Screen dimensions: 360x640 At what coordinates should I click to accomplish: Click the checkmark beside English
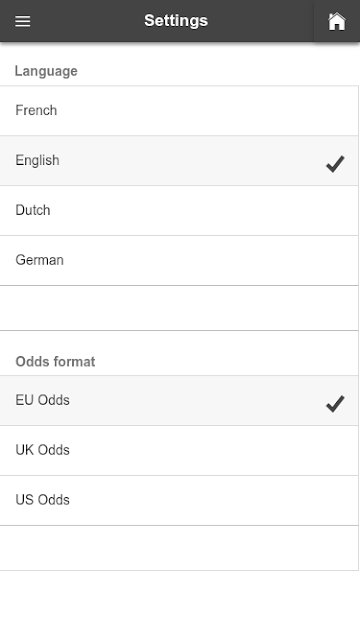[x=335, y=164]
